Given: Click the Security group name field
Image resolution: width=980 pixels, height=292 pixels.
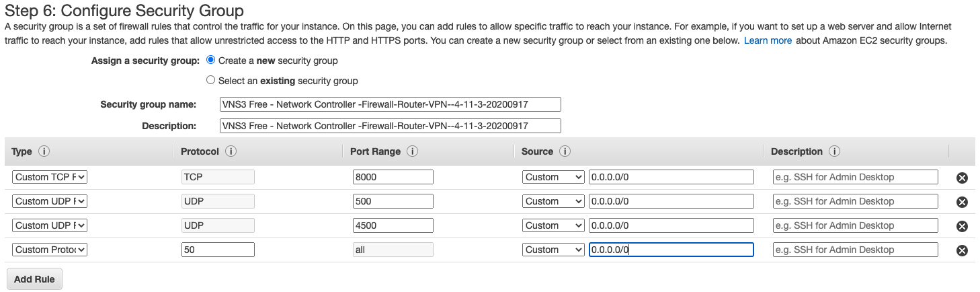Looking at the screenshot, I should coord(391,104).
